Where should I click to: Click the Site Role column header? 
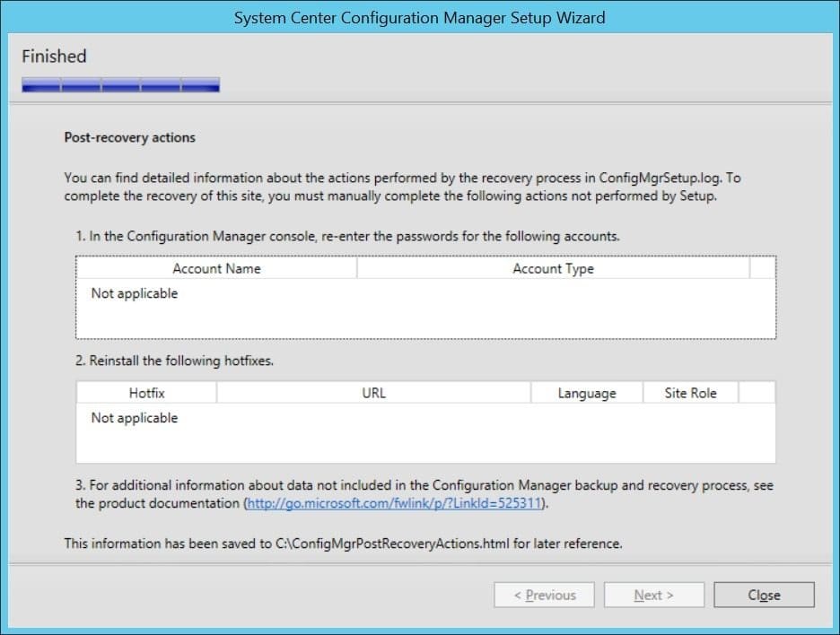[690, 393]
